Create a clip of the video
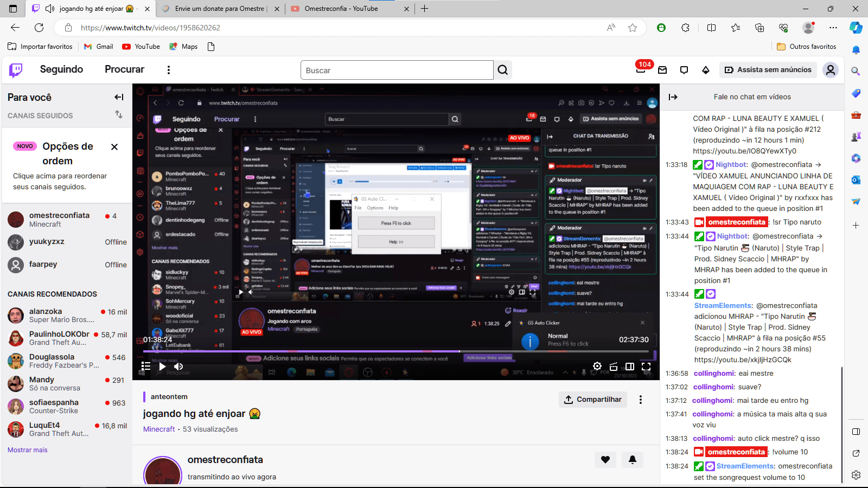 (x=614, y=367)
